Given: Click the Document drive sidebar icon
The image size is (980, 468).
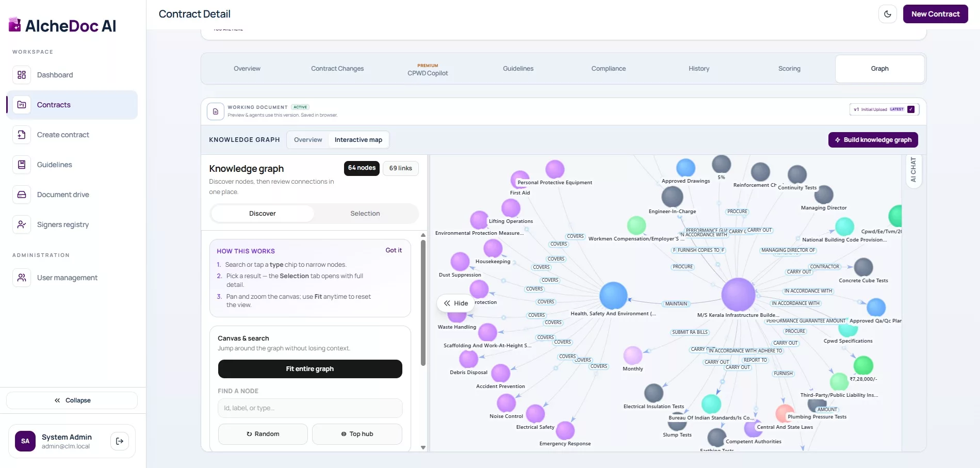Looking at the screenshot, I should [x=22, y=195].
